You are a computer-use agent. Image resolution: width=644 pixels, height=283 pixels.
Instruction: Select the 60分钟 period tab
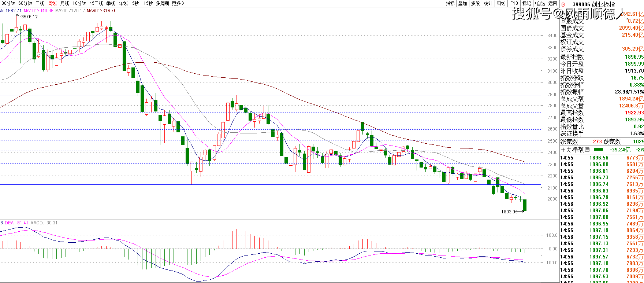point(25,3)
